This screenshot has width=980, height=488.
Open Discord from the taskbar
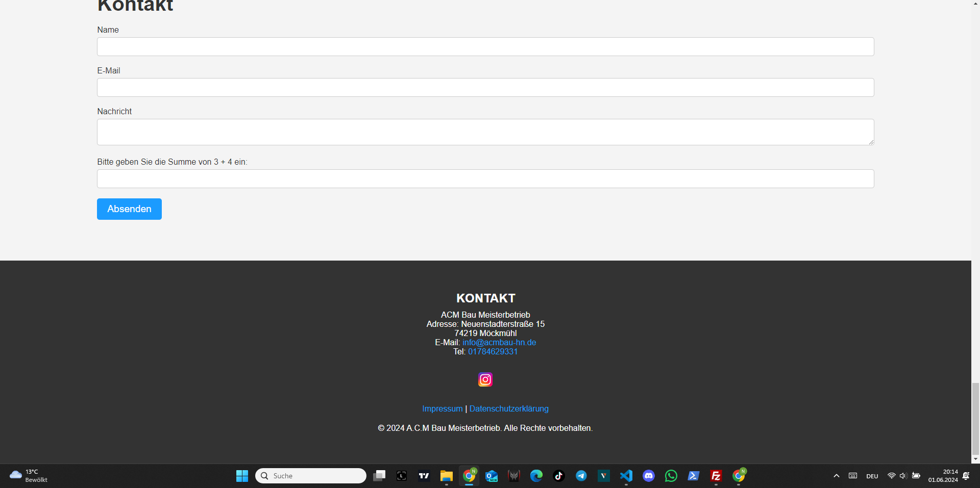pos(648,476)
